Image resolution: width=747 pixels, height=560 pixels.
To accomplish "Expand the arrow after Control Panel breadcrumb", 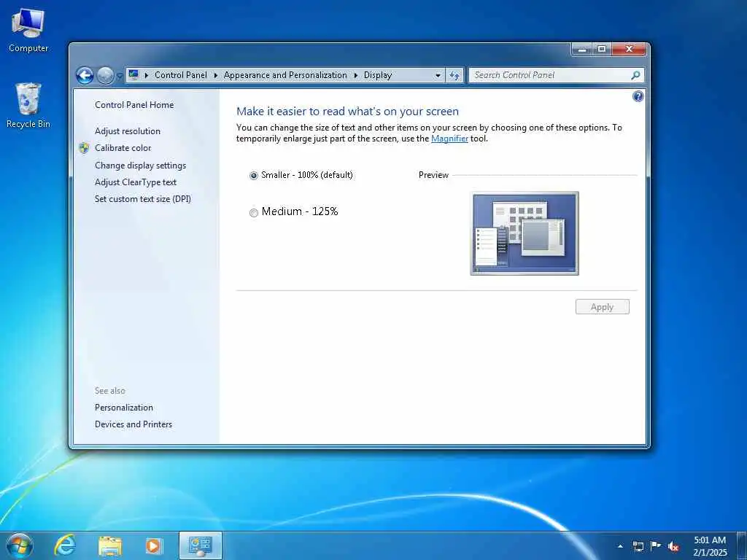I will coord(215,75).
